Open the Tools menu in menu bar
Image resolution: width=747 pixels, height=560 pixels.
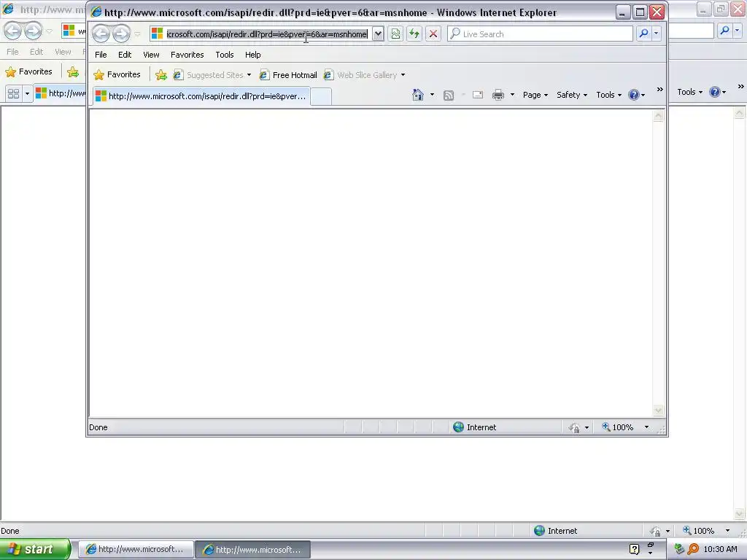[225, 55]
